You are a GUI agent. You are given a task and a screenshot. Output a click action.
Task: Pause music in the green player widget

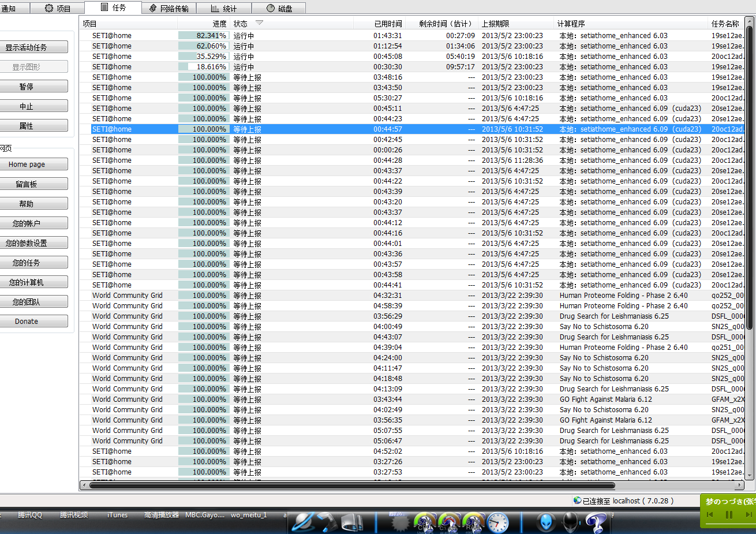click(729, 514)
